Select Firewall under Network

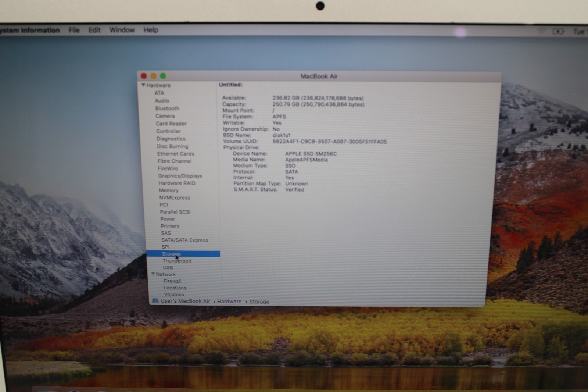(x=172, y=281)
